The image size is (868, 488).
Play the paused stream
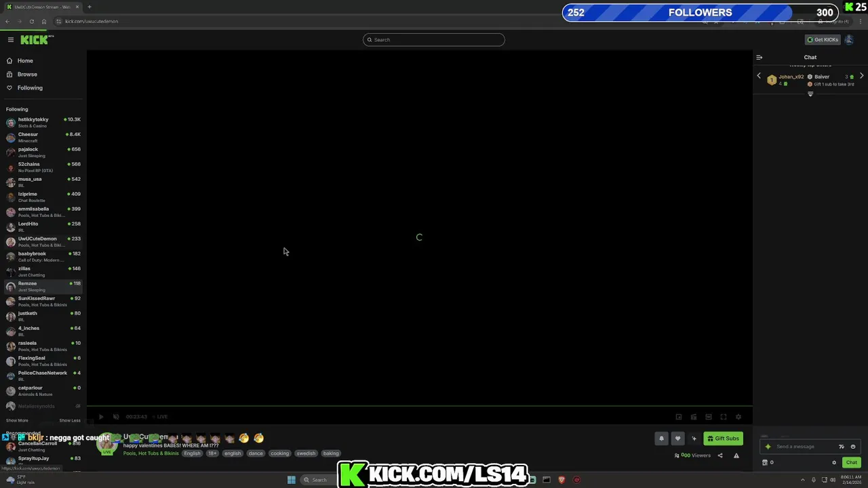click(101, 417)
